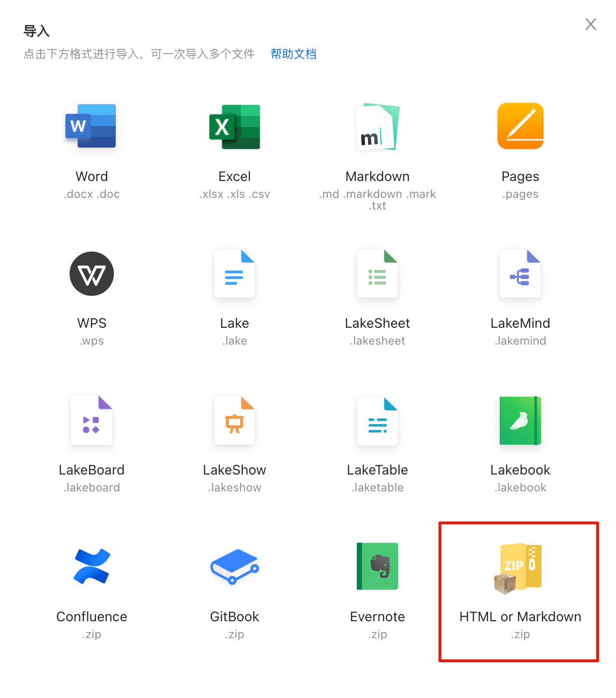Click the GitBook label text
This screenshot has width=616, height=698.
click(x=235, y=617)
